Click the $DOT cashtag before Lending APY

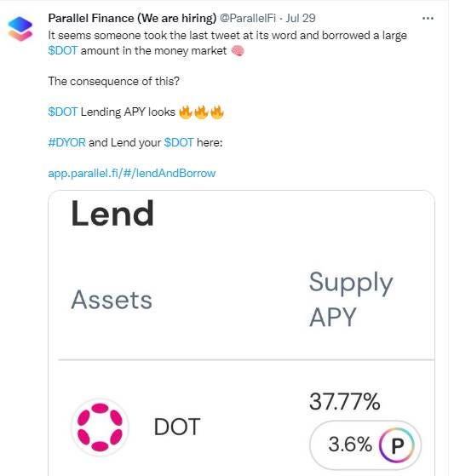63,112
